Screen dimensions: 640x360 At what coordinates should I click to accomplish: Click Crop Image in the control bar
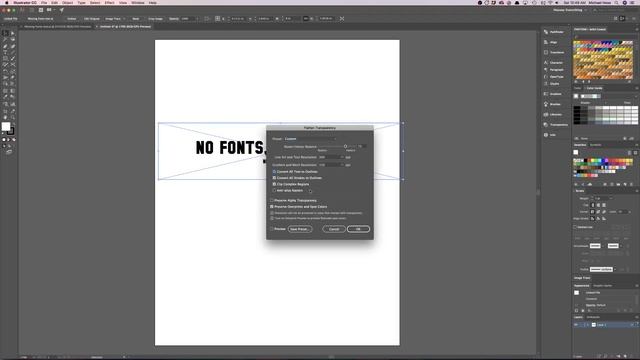155,19
